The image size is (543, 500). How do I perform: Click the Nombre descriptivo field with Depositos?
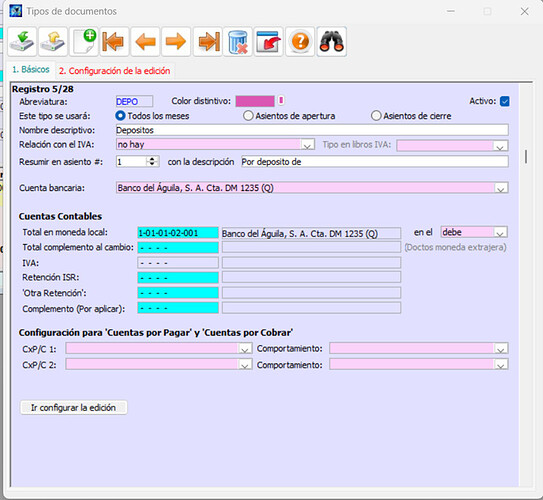(x=312, y=130)
